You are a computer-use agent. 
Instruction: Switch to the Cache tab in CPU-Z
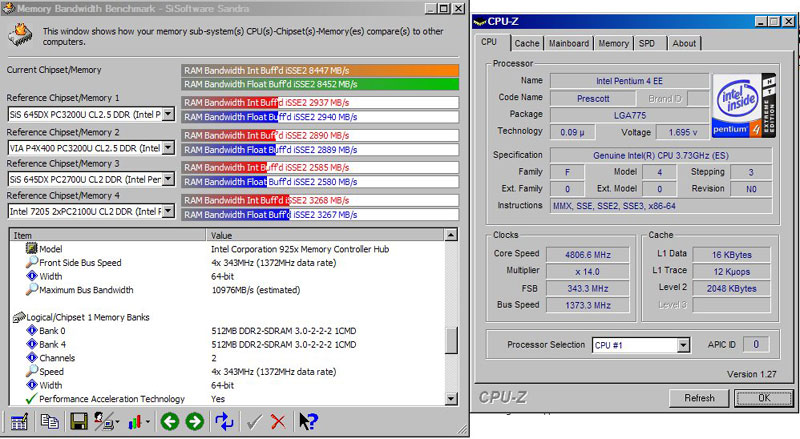(x=527, y=43)
